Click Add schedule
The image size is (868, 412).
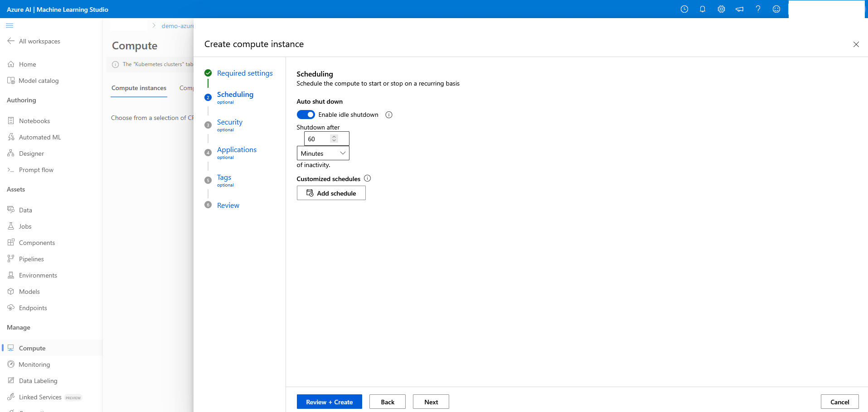point(331,193)
